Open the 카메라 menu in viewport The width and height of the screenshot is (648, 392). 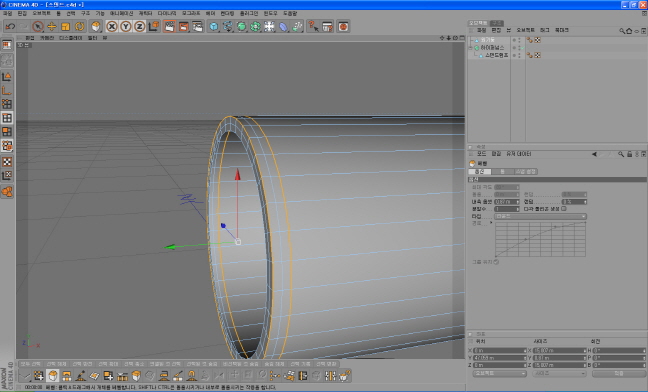pyautogui.click(x=46, y=38)
